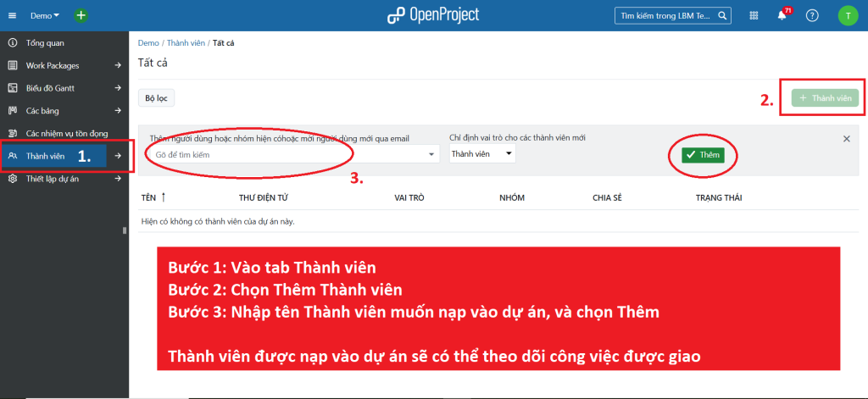This screenshot has height=399, width=868.
Task: Click the green plus create button
Action: (x=81, y=15)
